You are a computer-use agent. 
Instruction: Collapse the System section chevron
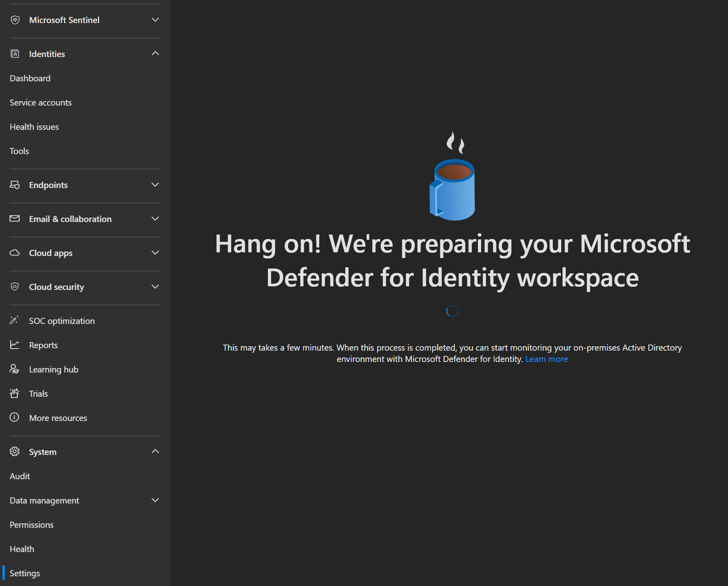tap(155, 451)
